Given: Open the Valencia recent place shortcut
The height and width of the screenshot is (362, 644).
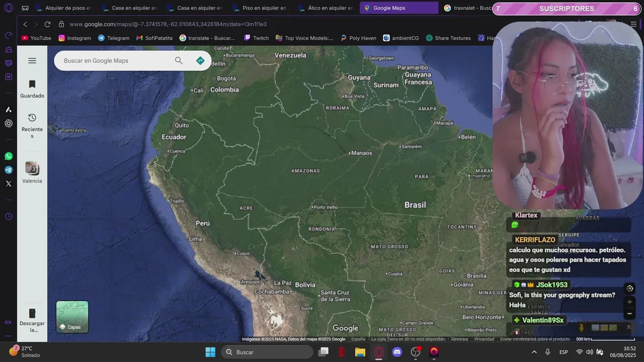Looking at the screenshot, I should pos(32,172).
